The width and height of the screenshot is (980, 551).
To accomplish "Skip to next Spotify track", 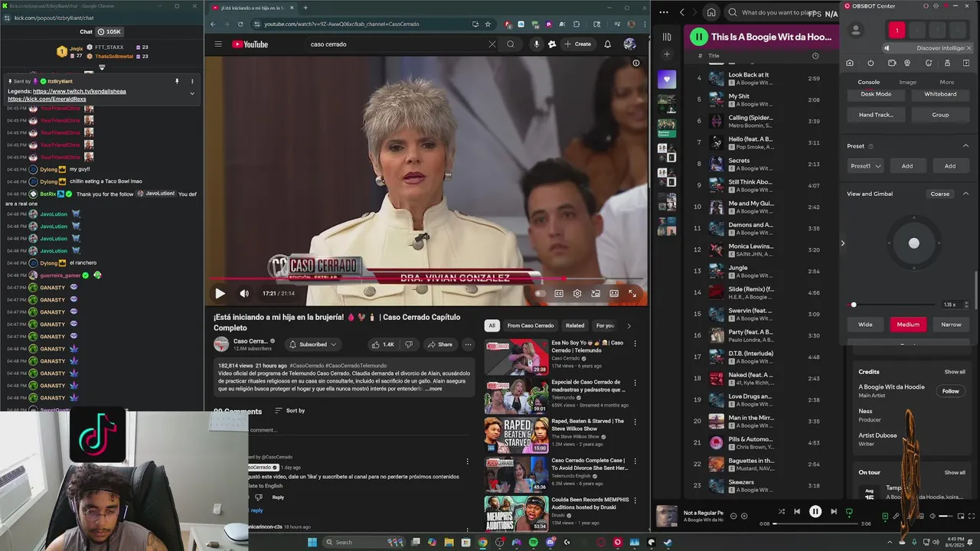I will pyautogui.click(x=834, y=512).
